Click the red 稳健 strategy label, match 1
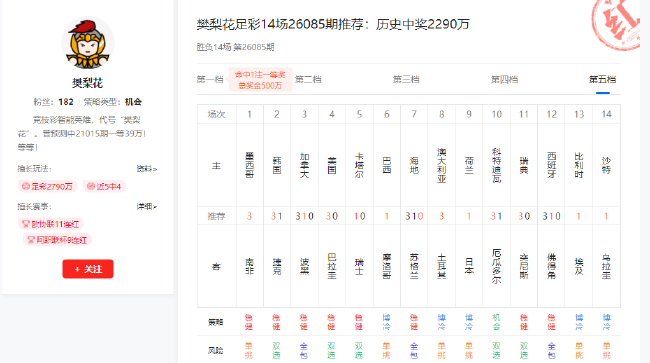Viewport: 650px width, 363px height. 249,322
